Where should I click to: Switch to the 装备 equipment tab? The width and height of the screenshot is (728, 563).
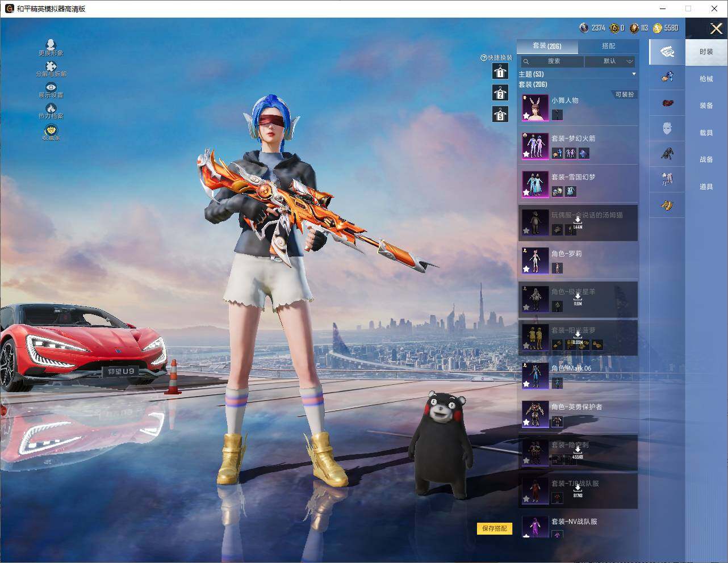(706, 106)
